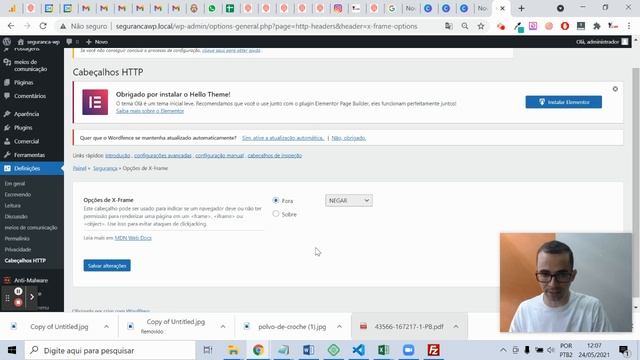Viewport: 640px width, 360px height.
Task: Open Comercial in WordPress sidebar
Action: coord(27,141)
